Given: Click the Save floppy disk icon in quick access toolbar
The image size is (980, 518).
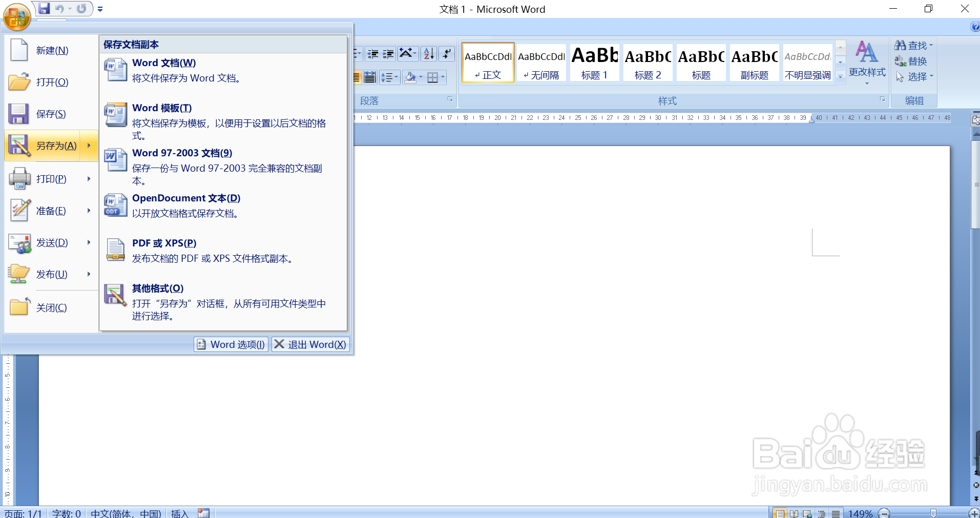Looking at the screenshot, I should (44, 9).
